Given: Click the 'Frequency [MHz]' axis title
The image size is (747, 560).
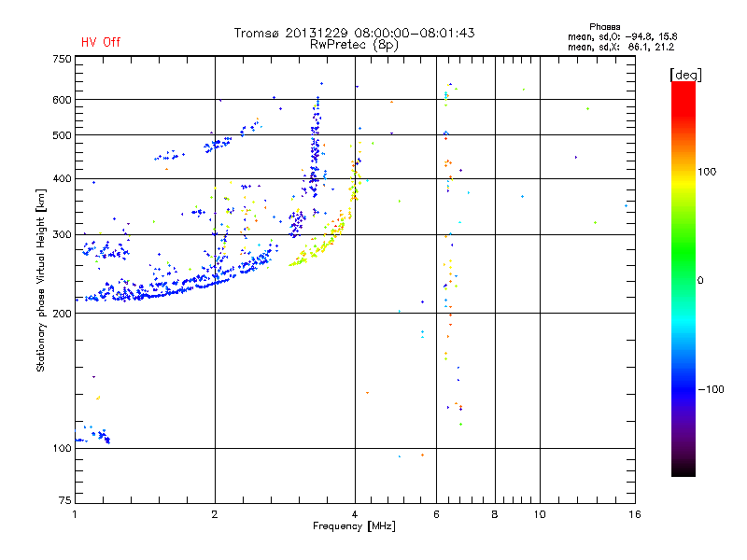Looking at the screenshot, I should 354,526.
